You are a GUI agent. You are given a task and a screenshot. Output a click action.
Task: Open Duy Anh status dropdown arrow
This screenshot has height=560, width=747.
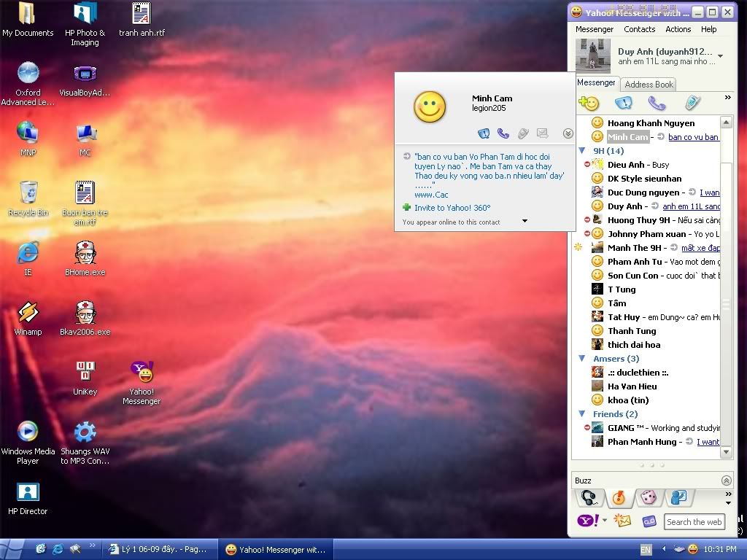(x=721, y=56)
